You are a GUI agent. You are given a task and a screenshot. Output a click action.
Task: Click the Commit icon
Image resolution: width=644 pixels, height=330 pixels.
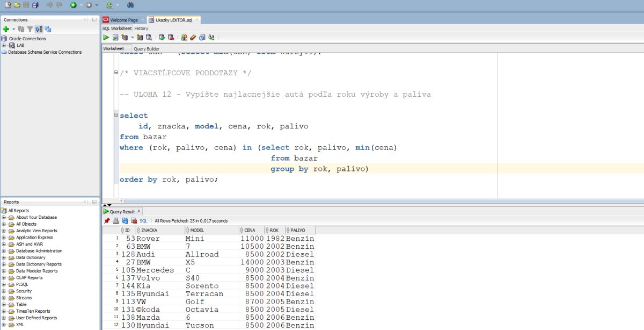pyautogui.click(x=162, y=38)
